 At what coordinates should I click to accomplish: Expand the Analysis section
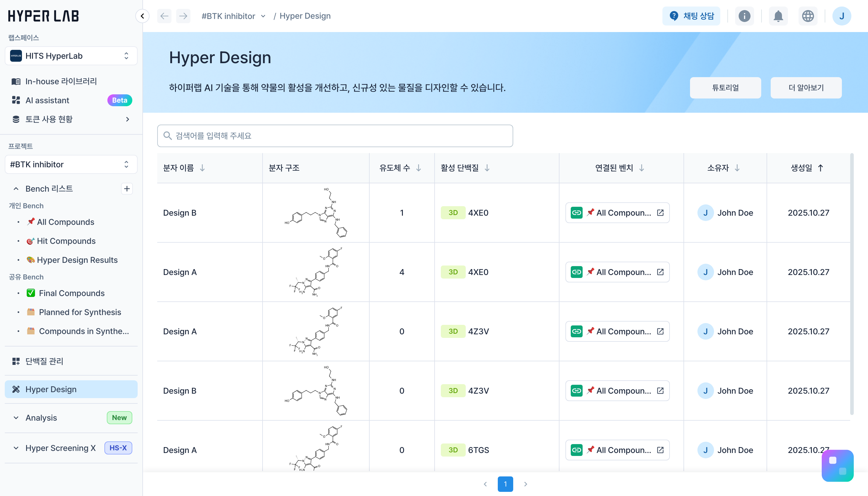click(16, 418)
